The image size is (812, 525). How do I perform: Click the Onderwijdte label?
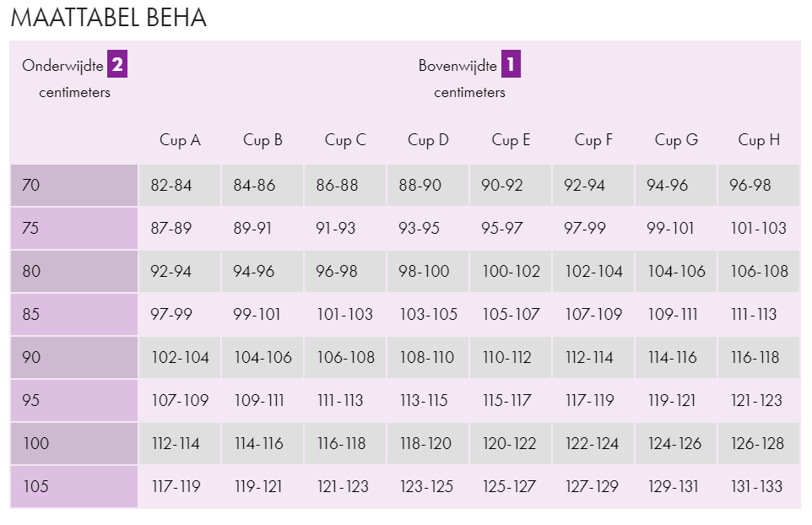[x=62, y=66]
